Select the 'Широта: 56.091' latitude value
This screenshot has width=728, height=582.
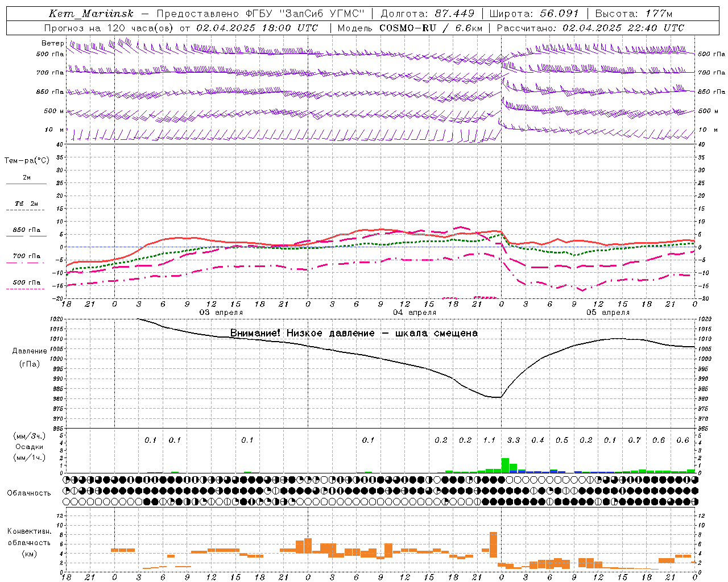(534, 14)
